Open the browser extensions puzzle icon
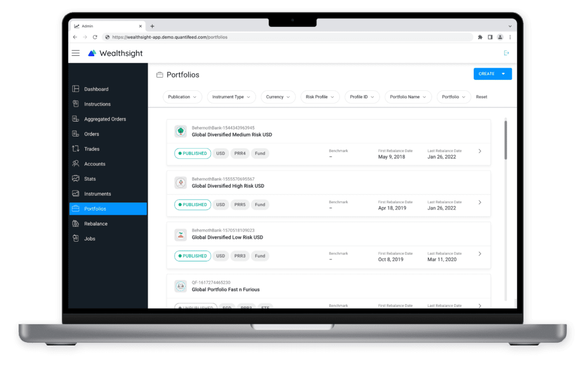Screen dimensions: 588x365 tap(480, 37)
